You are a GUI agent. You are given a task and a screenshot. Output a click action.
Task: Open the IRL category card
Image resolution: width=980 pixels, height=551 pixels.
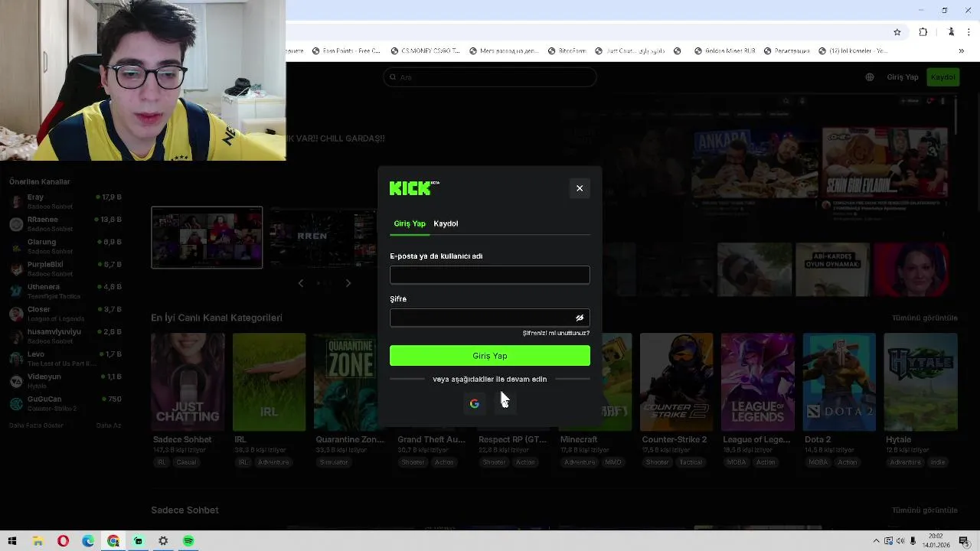(x=269, y=382)
